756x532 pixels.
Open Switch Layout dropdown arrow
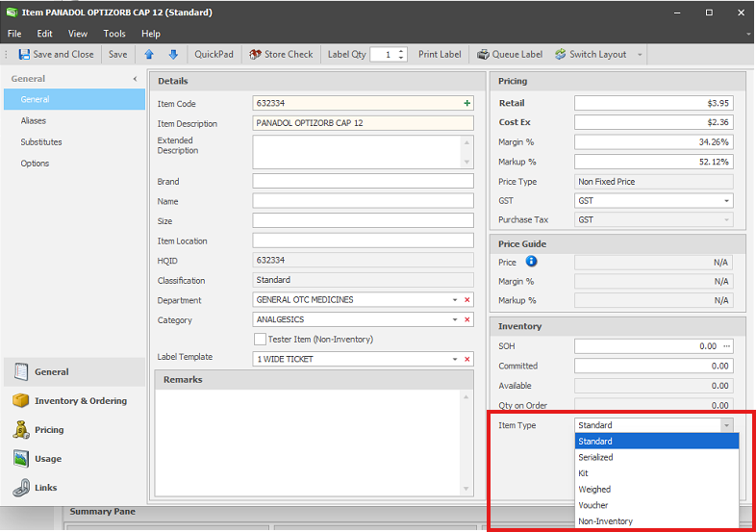click(640, 55)
